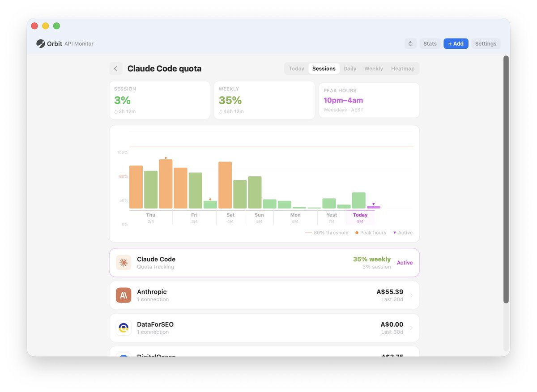Click the purple Active triangle marker above today's bar
Viewport: 537px width, 392px height.
point(374,204)
